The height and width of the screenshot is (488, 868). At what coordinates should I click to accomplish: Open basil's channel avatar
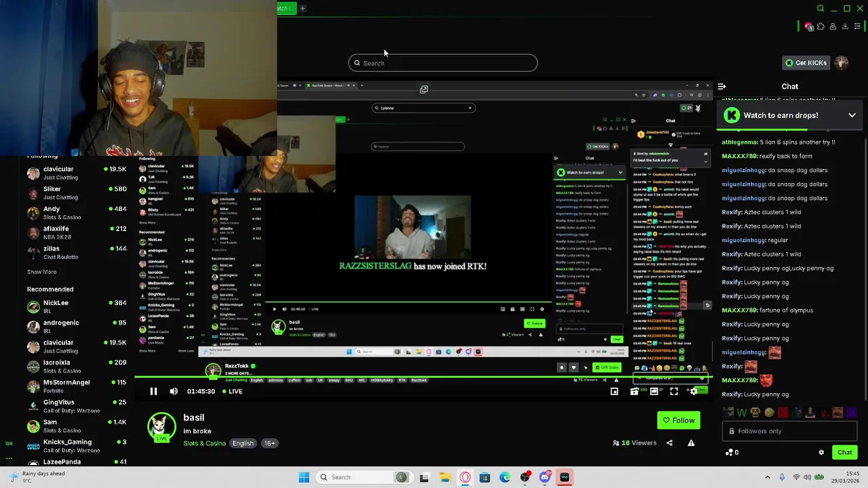tap(161, 426)
